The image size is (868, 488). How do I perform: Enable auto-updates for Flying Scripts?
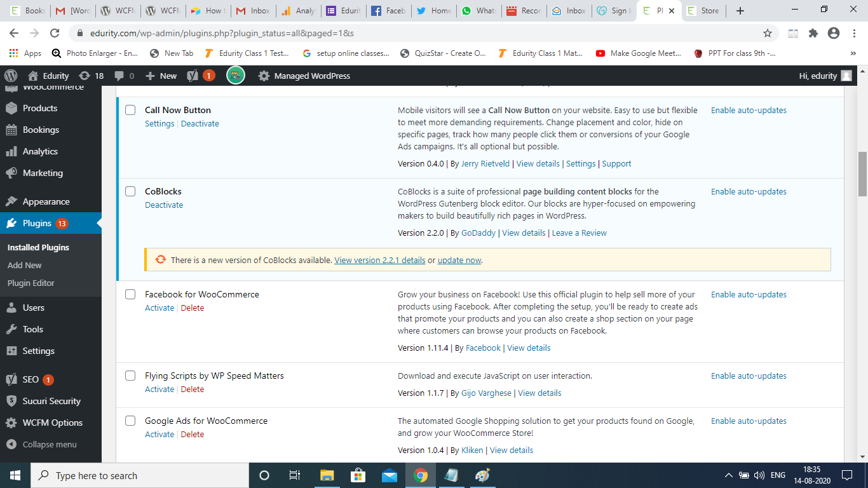(x=749, y=376)
